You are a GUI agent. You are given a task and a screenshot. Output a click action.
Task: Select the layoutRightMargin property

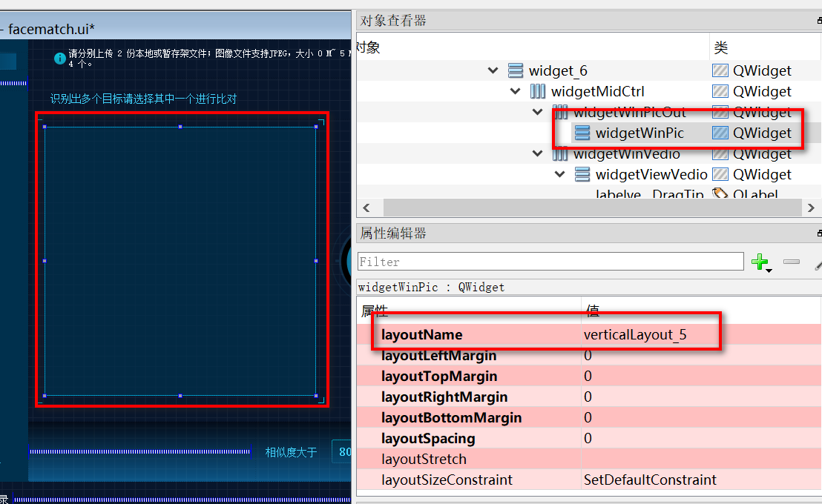[589, 397]
